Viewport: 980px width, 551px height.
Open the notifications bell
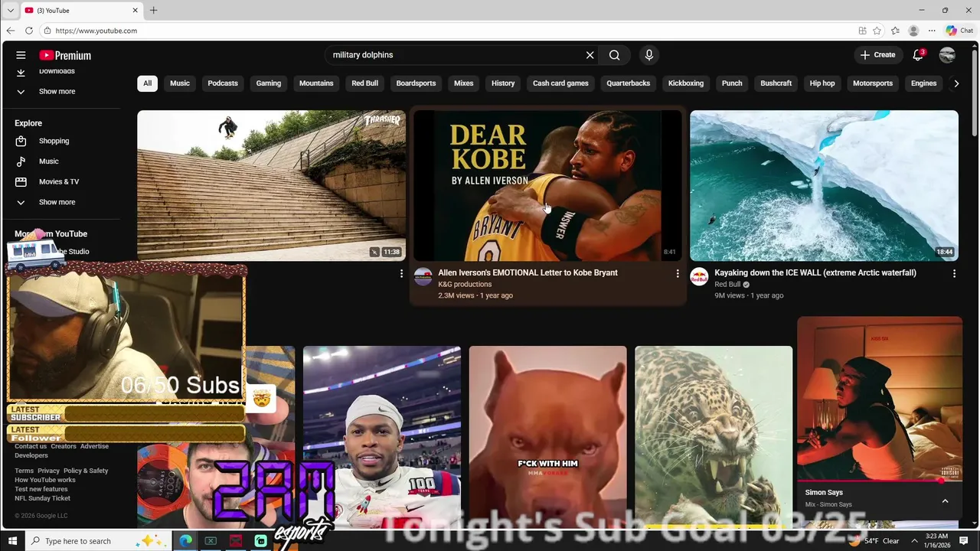(918, 55)
